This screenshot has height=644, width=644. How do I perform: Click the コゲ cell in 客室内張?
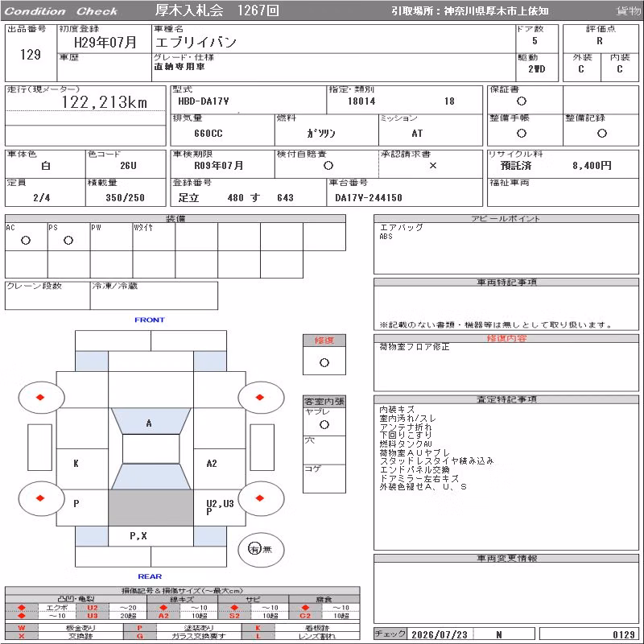pos(324,478)
